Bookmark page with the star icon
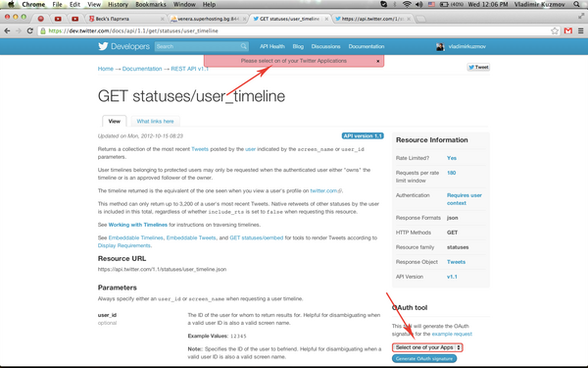 [x=555, y=30]
